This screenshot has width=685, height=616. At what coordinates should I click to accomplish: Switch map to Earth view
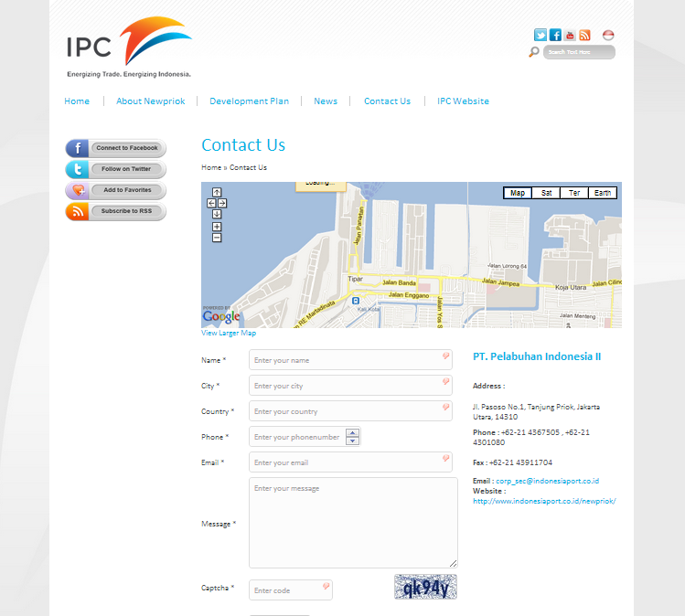tap(603, 193)
